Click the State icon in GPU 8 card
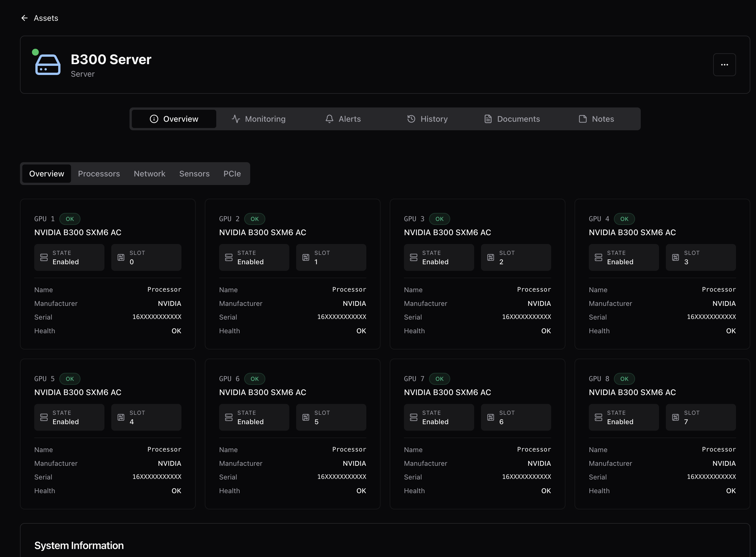This screenshot has width=756, height=557. (599, 417)
